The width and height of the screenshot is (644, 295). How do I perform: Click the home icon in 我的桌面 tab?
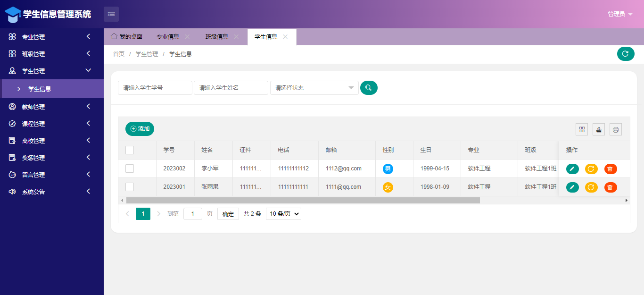point(114,36)
